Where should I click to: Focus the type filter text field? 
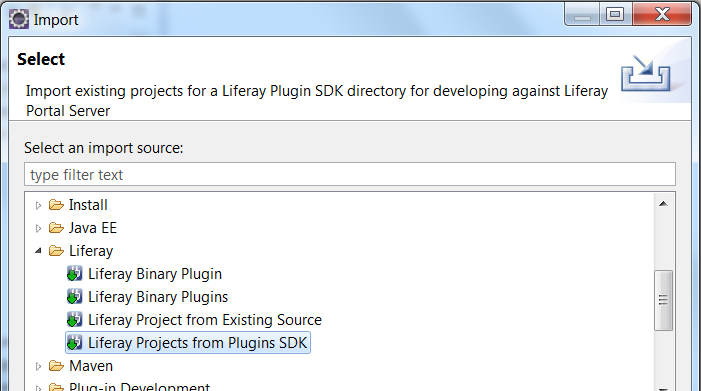coord(350,174)
